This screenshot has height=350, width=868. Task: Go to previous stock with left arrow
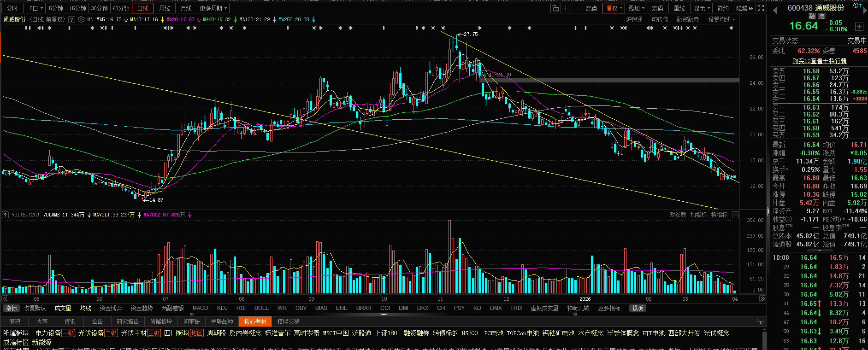tap(775, 10)
